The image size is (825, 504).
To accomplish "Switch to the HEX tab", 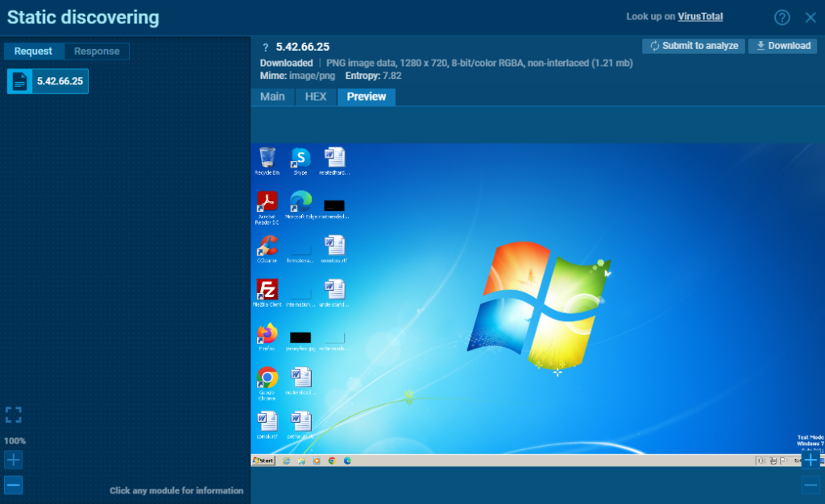I will [316, 97].
